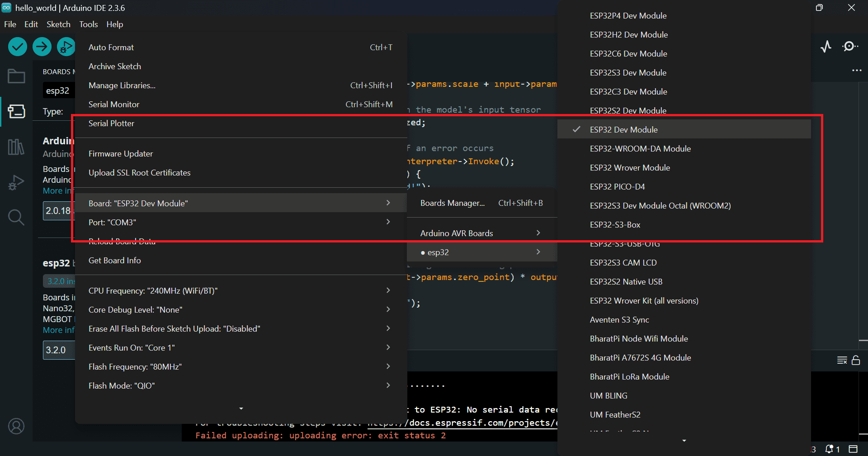Start debugging with the debug toolbar icon
868x456 pixels.
[66, 47]
